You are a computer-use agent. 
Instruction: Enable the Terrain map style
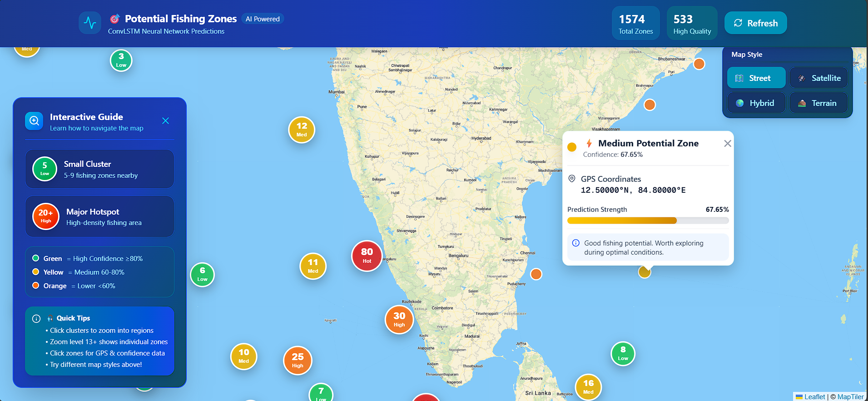point(818,103)
